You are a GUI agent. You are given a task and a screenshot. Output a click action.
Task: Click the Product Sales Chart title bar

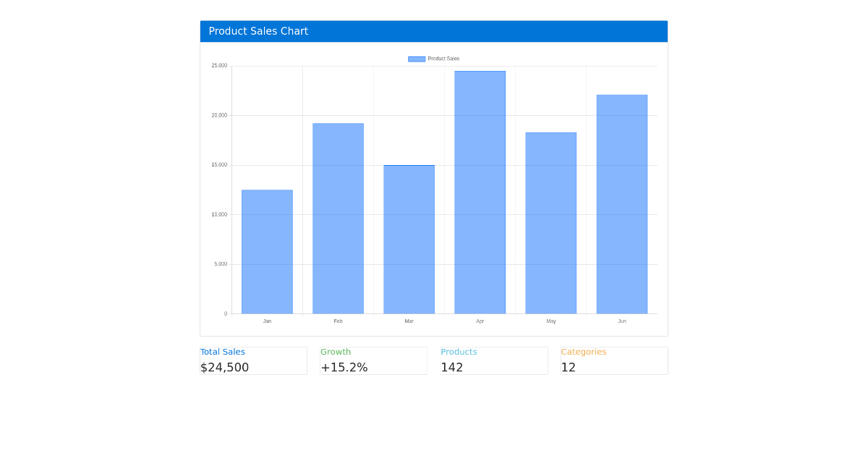coord(433,31)
